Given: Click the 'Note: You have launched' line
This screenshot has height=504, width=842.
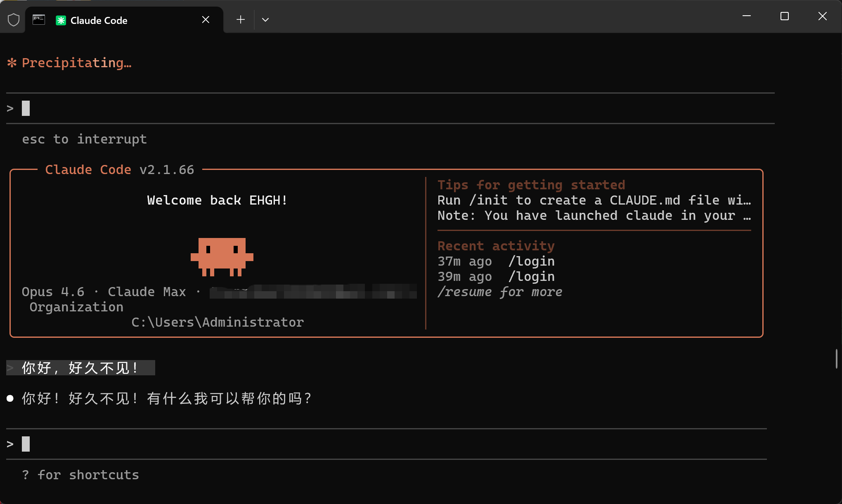Looking at the screenshot, I should (x=594, y=215).
